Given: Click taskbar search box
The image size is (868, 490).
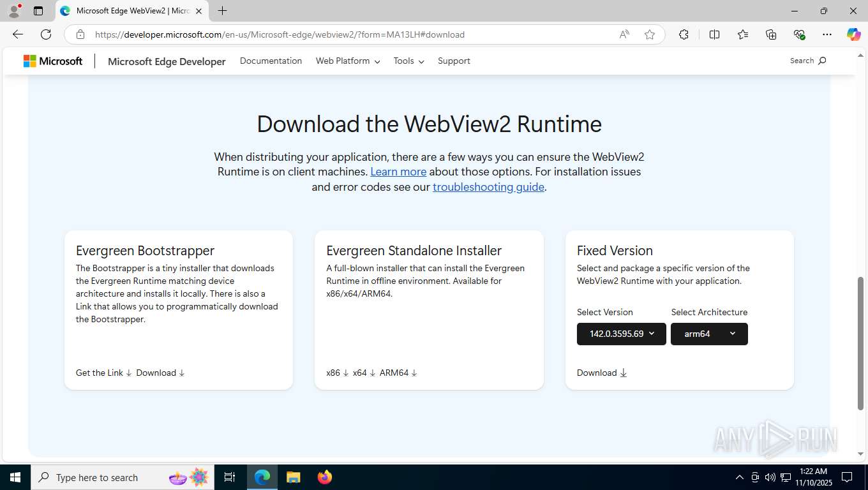Looking at the screenshot, I should click(123, 477).
